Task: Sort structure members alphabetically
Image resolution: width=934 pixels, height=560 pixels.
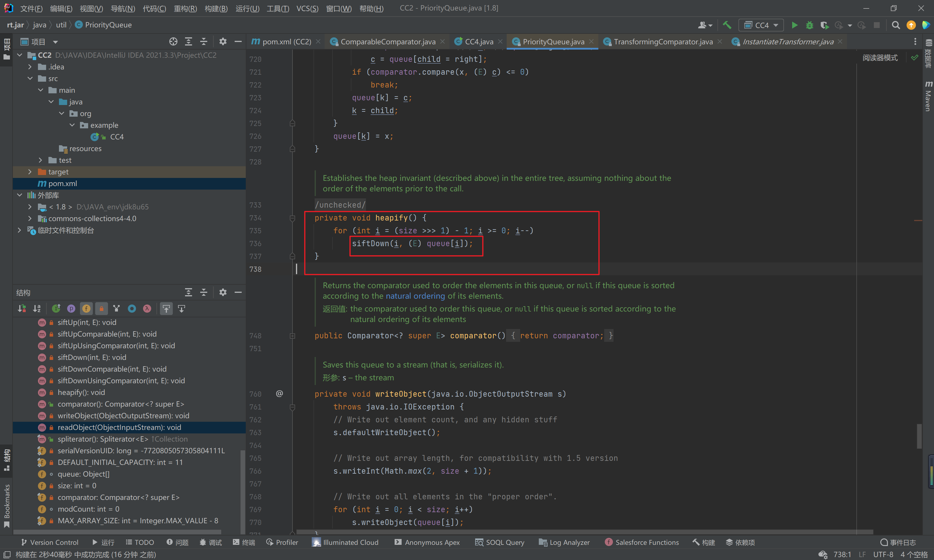Action: coord(36,309)
